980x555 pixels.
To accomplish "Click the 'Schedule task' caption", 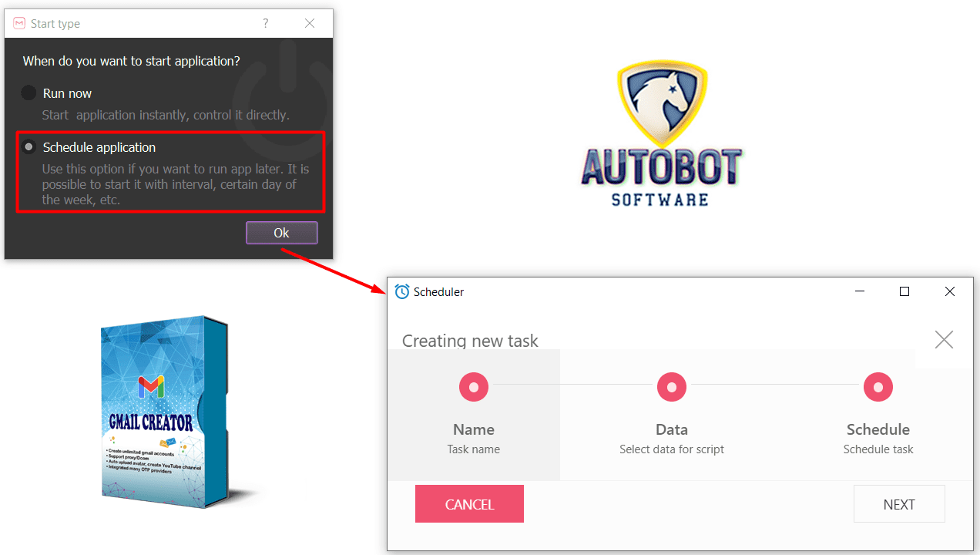I will (x=878, y=449).
